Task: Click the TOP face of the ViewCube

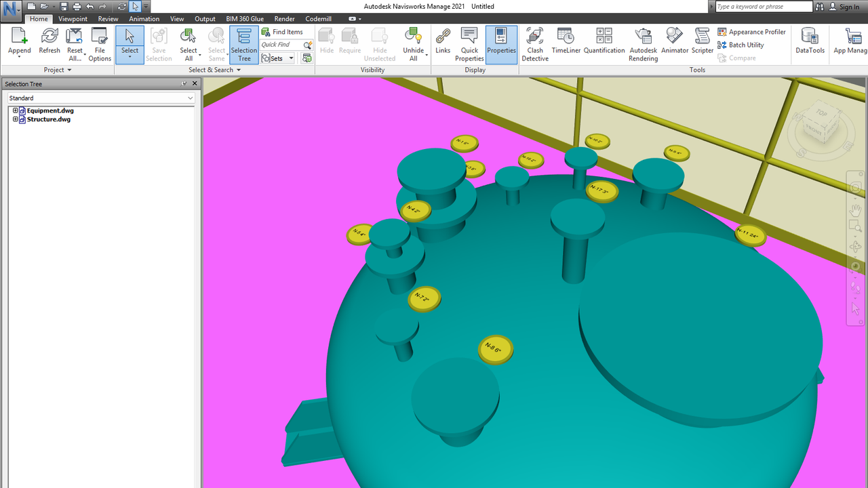Action: [822, 114]
